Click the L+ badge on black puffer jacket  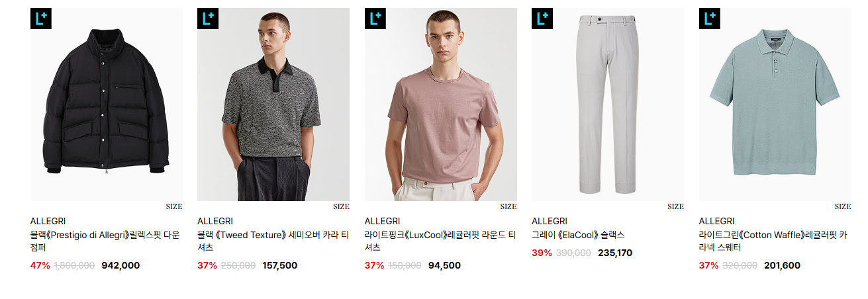40,19
